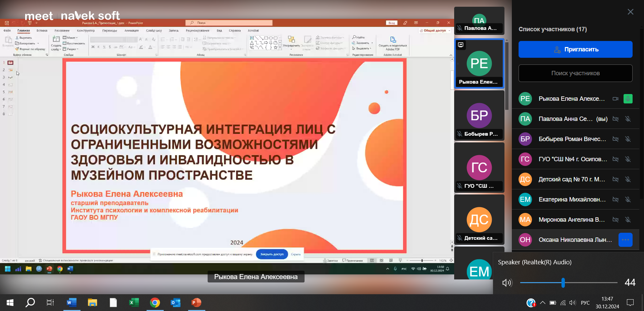Open more options for Оксана Николаевна
This screenshot has width=644, height=311.
click(x=625, y=240)
